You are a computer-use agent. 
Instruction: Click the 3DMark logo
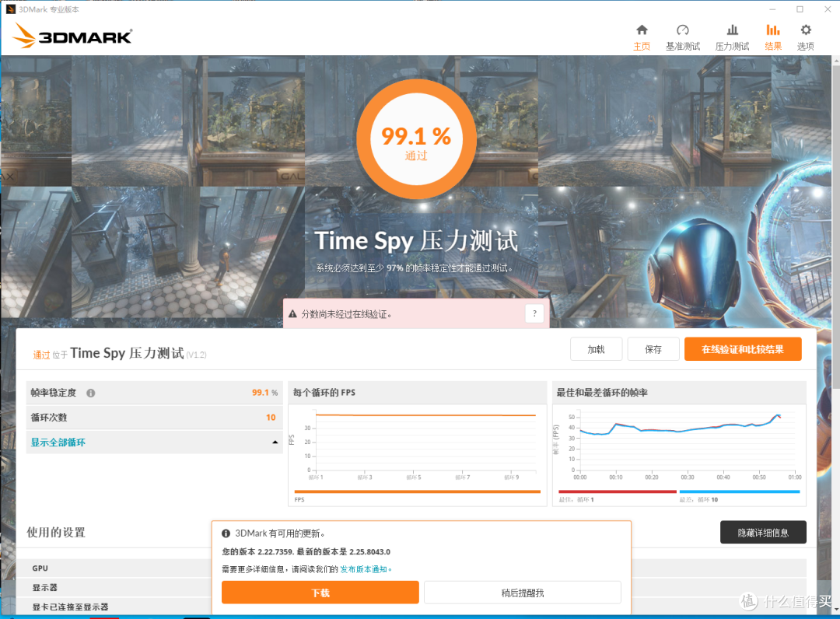coord(72,36)
